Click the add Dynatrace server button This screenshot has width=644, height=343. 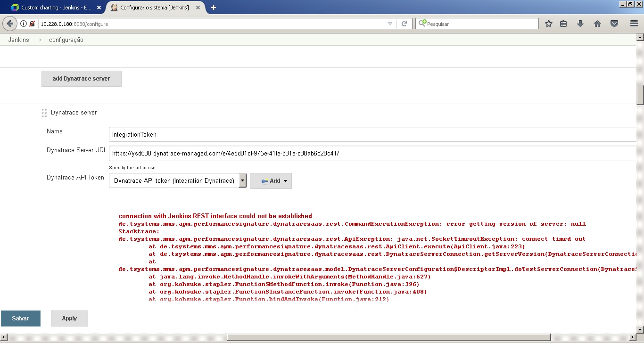tap(81, 79)
